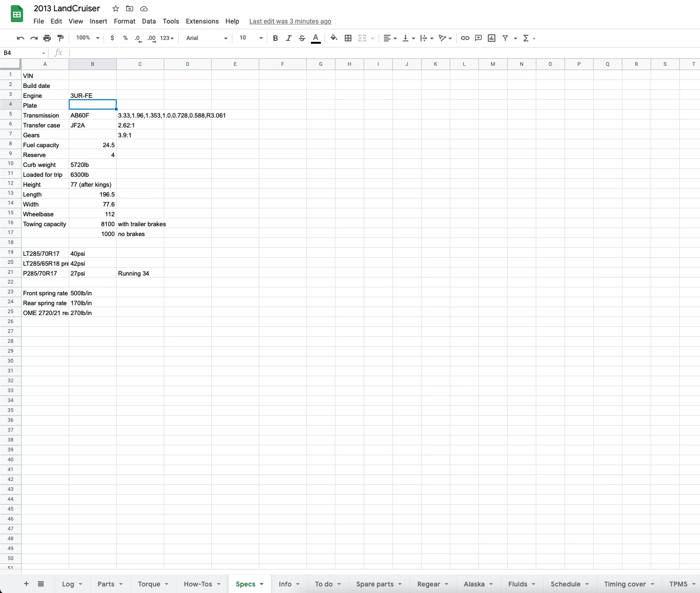This screenshot has height=593, width=700.
Task: Format as percent icon
Action: pyautogui.click(x=126, y=38)
